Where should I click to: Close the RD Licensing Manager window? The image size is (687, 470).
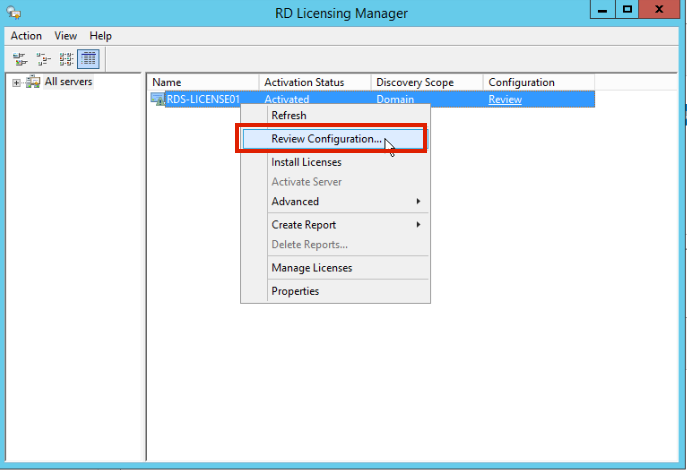pos(659,9)
